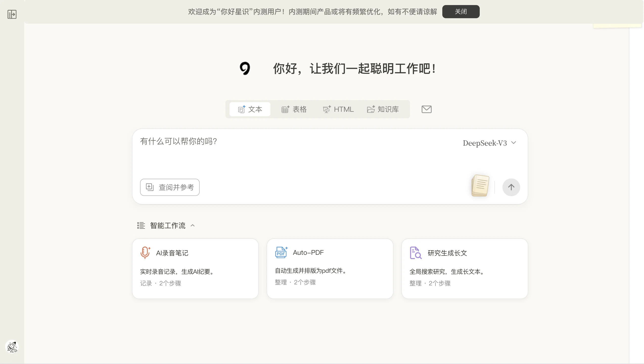The image size is (644, 364).
Task: Click the rocket icon at bottom left
Action: pyautogui.click(x=12, y=347)
